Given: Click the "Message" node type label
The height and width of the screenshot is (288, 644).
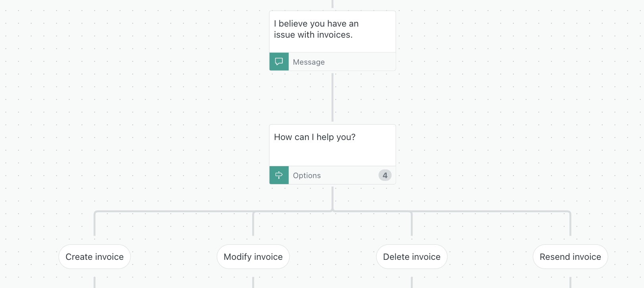Looking at the screenshot, I should (309, 62).
